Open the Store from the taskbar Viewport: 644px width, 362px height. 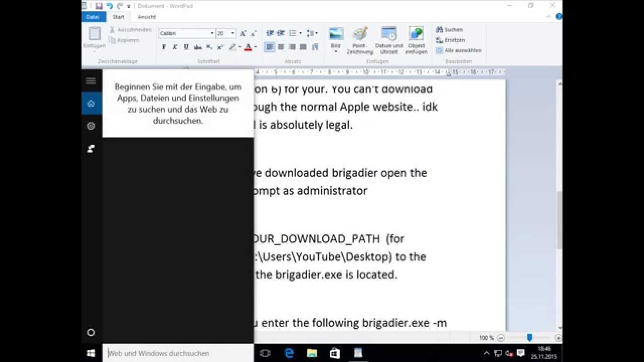pos(335,353)
